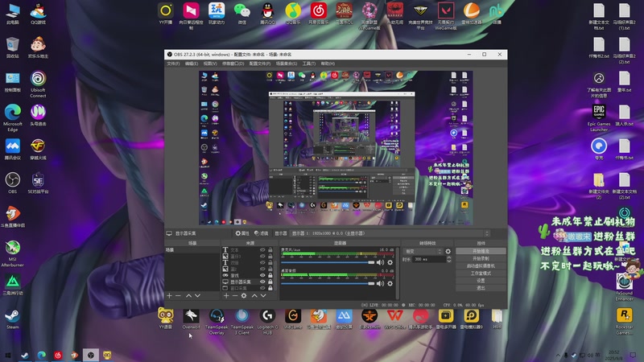Open 工具(T) menu
Viewport: 644px width, 362px height.
tap(309, 64)
